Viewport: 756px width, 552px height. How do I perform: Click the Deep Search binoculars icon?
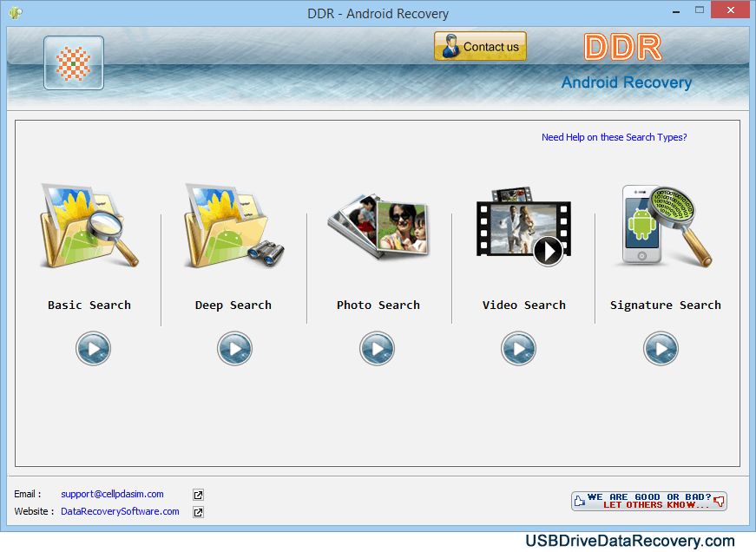(233, 227)
